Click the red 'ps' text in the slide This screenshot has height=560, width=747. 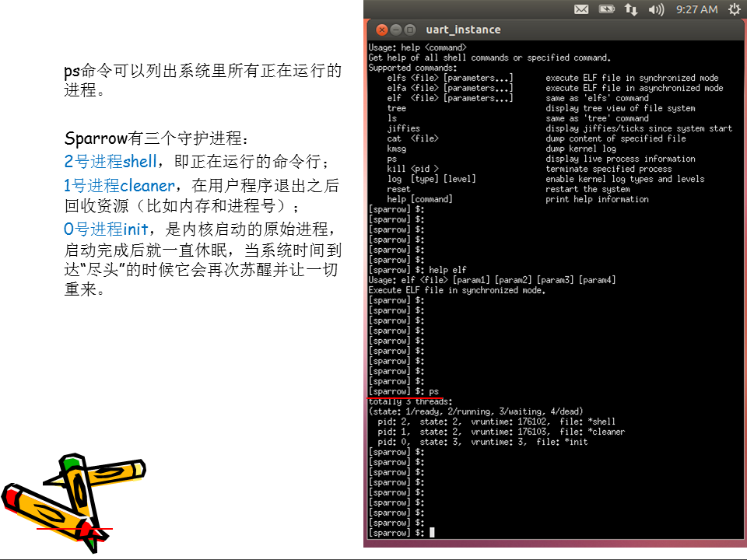(x=433, y=391)
